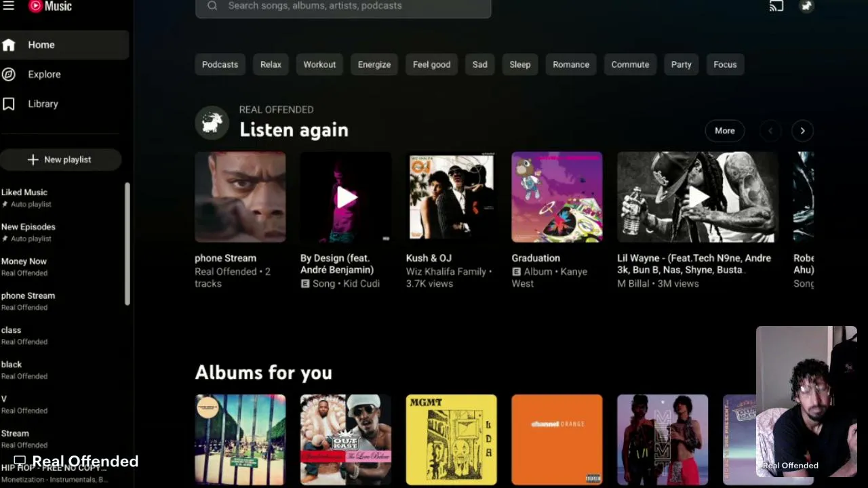This screenshot has height=488, width=868.
Task: Go to Home in the sidebar
Action: click(x=64, y=45)
